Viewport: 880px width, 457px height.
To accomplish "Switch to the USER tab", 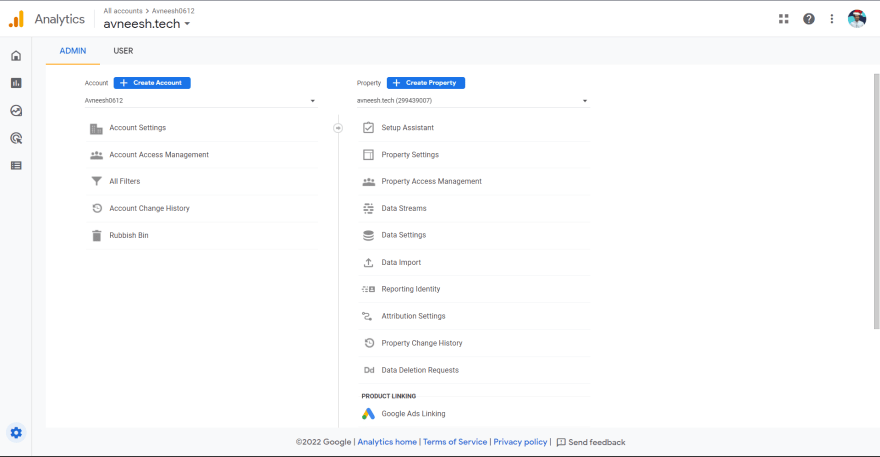I will tap(123, 51).
